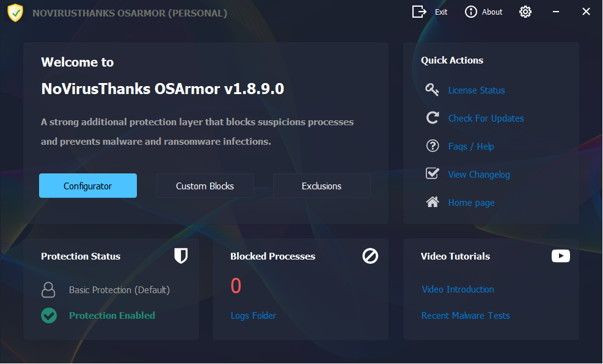The height and width of the screenshot is (364, 603).
Task: Open the View Changelog link
Action: click(x=479, y=175)
